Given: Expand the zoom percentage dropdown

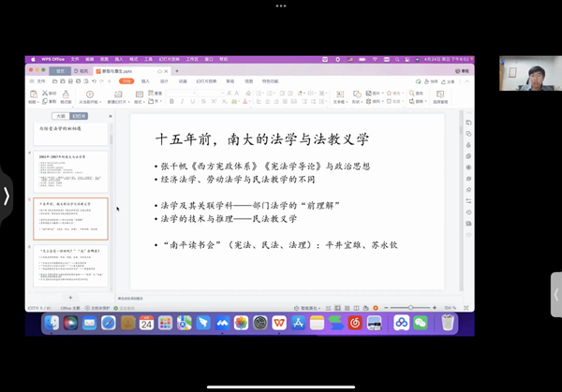Looking at the screenshot, I should (451, 307).
